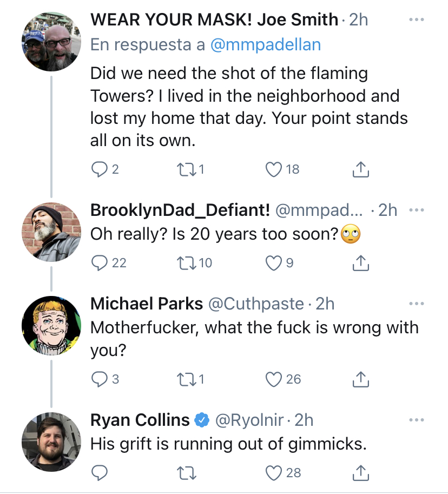Viewport: 448px width, 494px height.
Task: Open more options on Joe Smith's tweet
Action: pyautogui.click(x=416, y=20)
